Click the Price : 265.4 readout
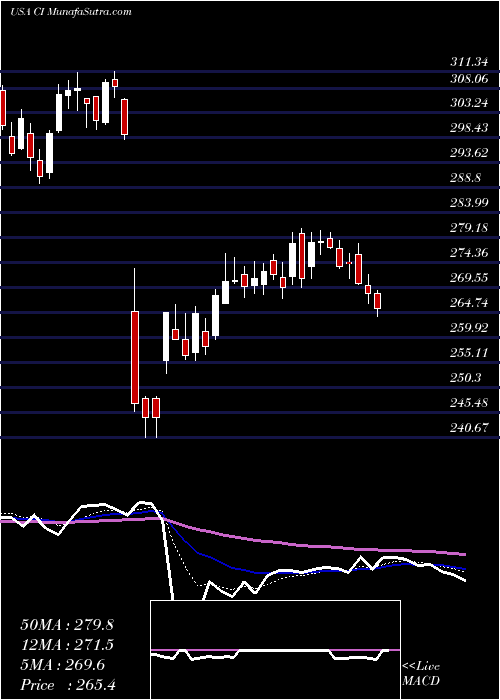The height and width of the screenshot is (700, 500). [68, 685]
